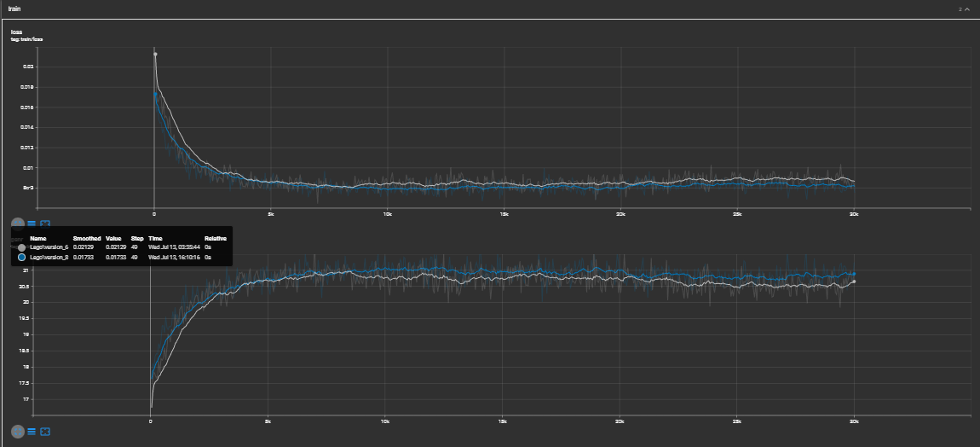Click the 25k x-axis label on loss chart
This screenshot has height=447, width=980.
point(737,214)
